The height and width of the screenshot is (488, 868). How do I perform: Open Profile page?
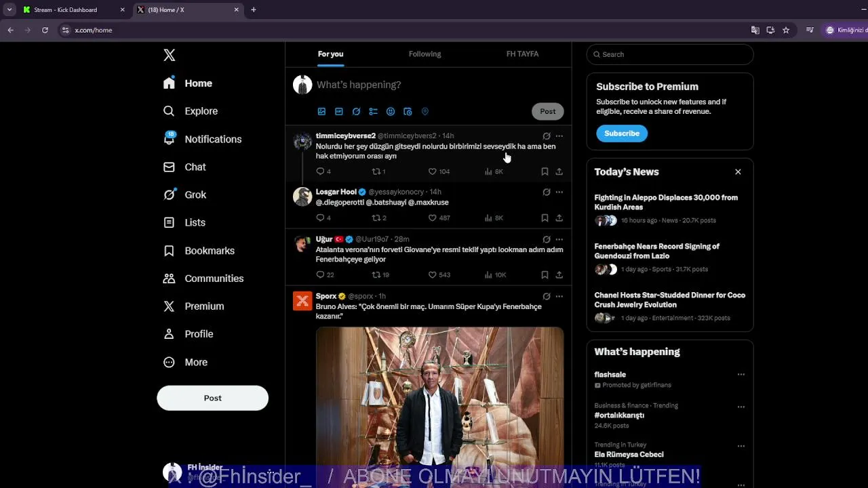188,334
